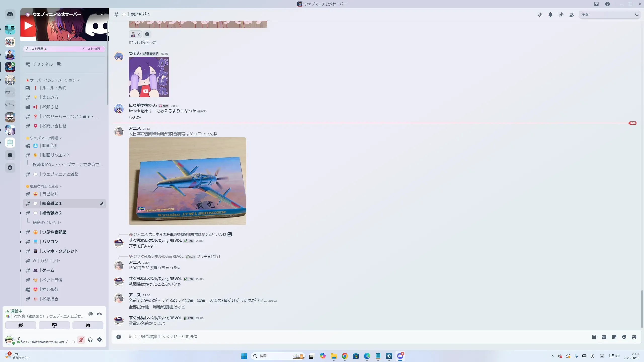
Task: Click the notification bell icon
Action: pos(550,15)
